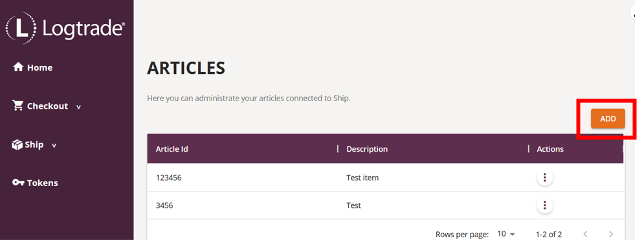644x243 pixels.
Task: Open actions menu for article 123456
Action: tap(544, 178)
